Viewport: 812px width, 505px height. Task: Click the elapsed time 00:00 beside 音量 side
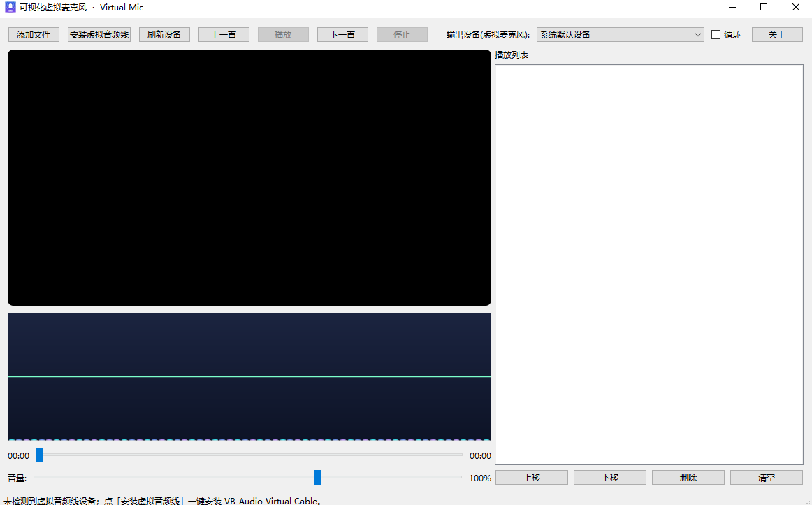(x=19, y=456)
